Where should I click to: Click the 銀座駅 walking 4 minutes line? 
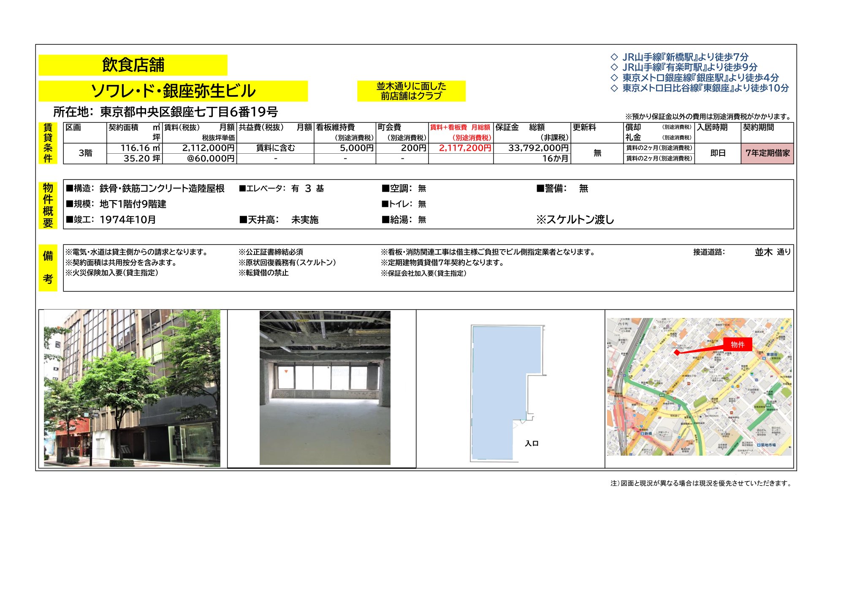coord(700,78)
